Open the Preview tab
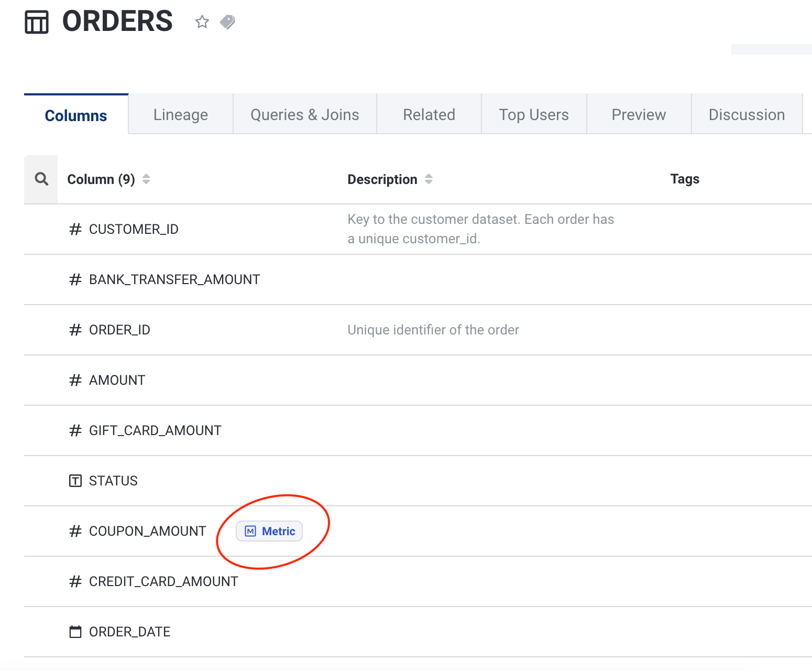Image resolution: width=812 pixels, height=671 pixels. pyautogui.click(x=639, y=115)
